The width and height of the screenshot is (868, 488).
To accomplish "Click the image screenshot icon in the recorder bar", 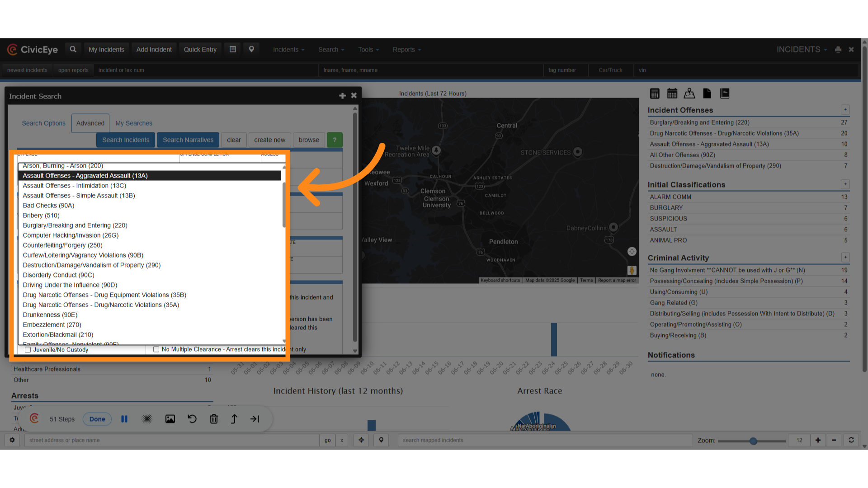I will [x=170, y=419].
